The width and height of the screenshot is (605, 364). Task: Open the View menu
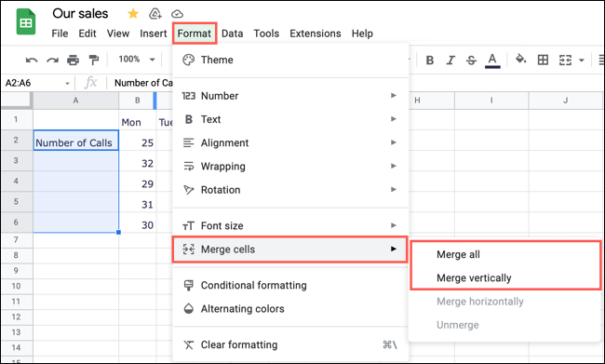118,34
